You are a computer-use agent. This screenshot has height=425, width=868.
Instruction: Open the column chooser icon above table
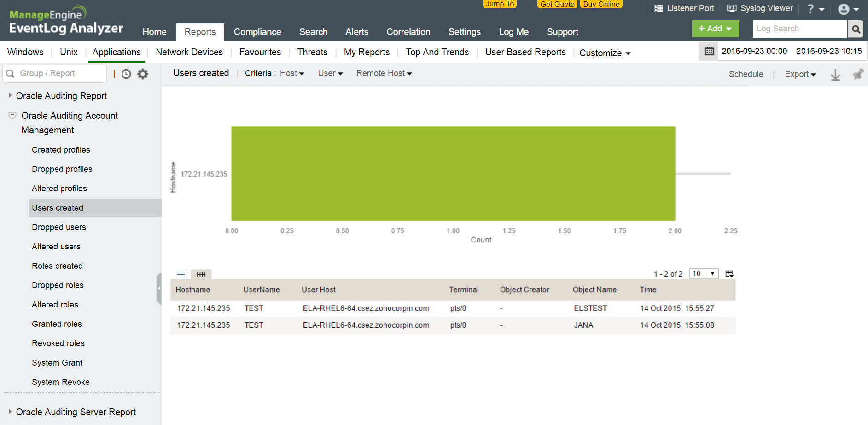(729, 274)
